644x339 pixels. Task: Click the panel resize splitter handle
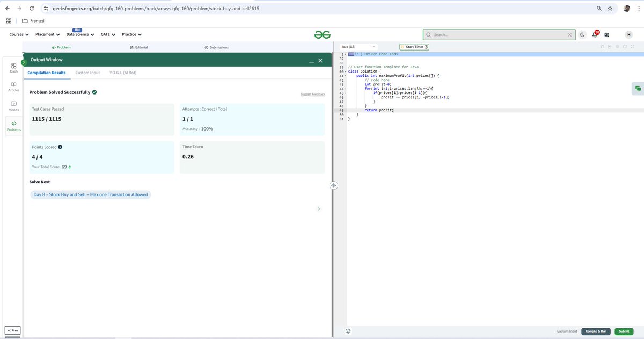pos(333,185)
